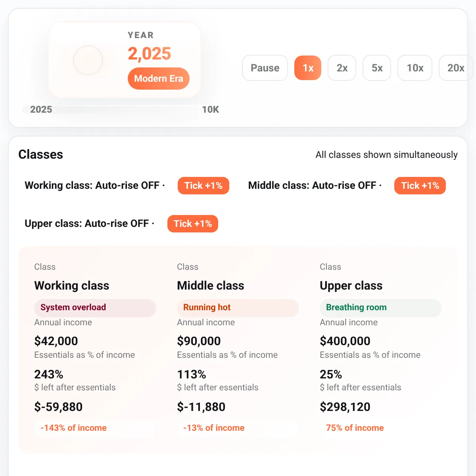476x476 pixels.
Task: Select the 1x speed option
Action: click(308, 68)
